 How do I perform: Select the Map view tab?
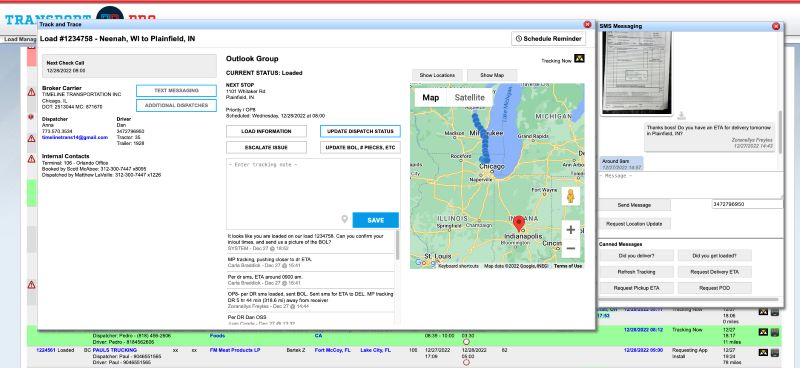[431, 97]
